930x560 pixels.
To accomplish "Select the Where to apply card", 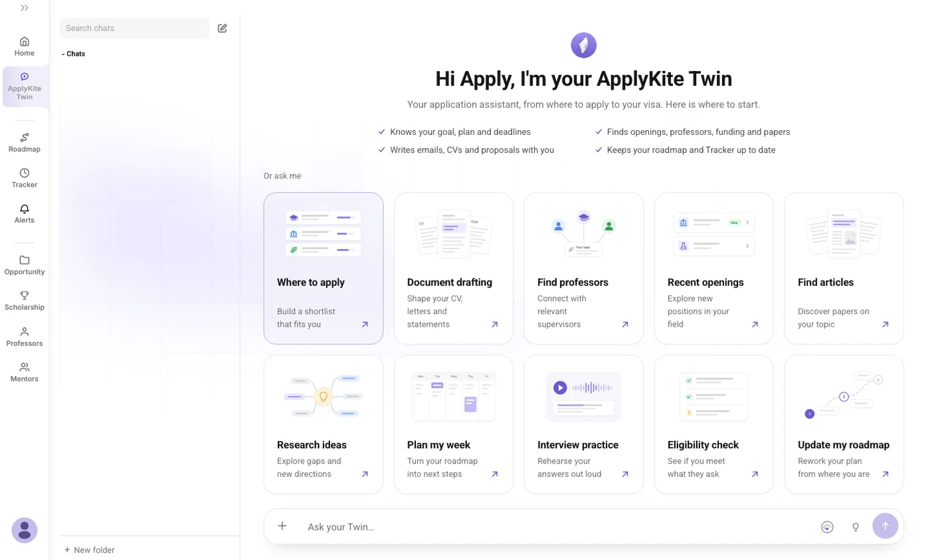I will click(x=324, y=268).
